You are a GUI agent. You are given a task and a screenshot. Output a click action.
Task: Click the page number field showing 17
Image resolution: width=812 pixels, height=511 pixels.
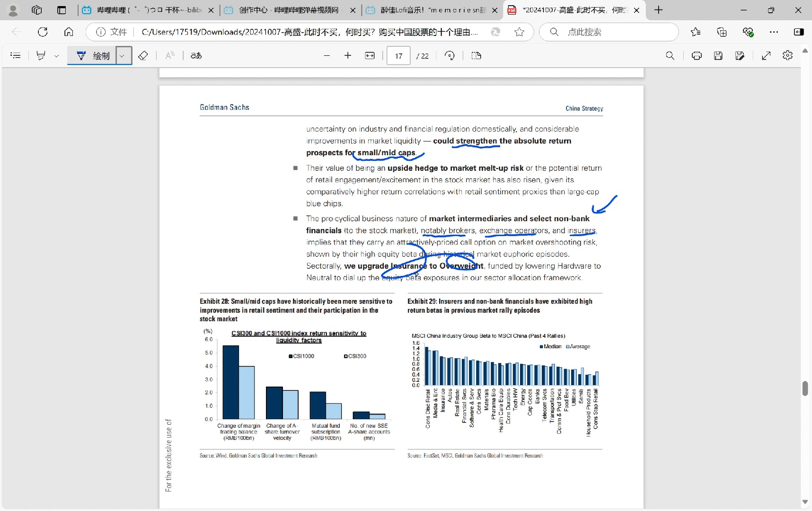pos(398,56)
